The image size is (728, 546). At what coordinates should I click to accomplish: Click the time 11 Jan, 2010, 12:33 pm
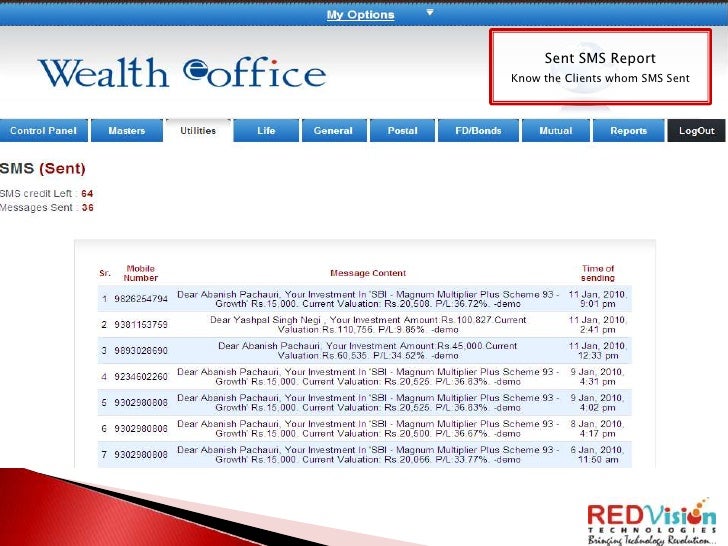coord(598,351)
